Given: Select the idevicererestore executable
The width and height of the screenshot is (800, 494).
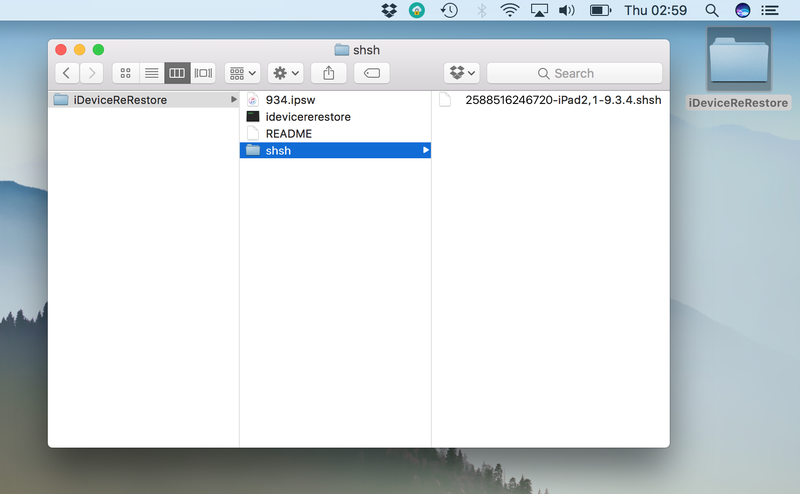Looking at the screenshot, I should (x=335, y=117).
